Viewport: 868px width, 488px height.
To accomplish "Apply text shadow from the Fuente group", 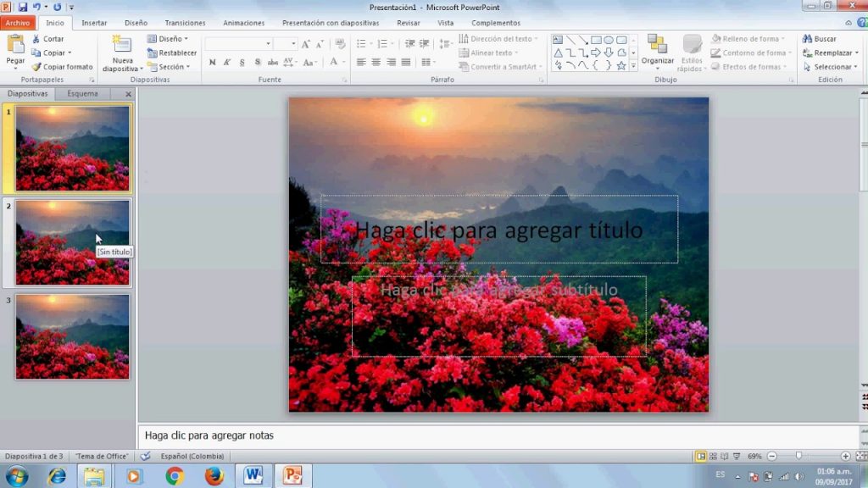I will point(258,62).
